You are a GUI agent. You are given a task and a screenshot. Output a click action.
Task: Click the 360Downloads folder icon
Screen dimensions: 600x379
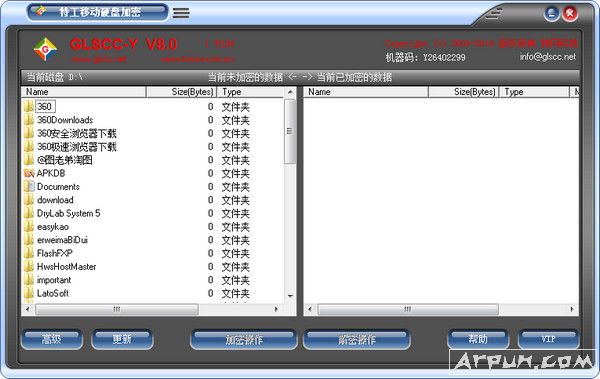(x=29, y=120)
